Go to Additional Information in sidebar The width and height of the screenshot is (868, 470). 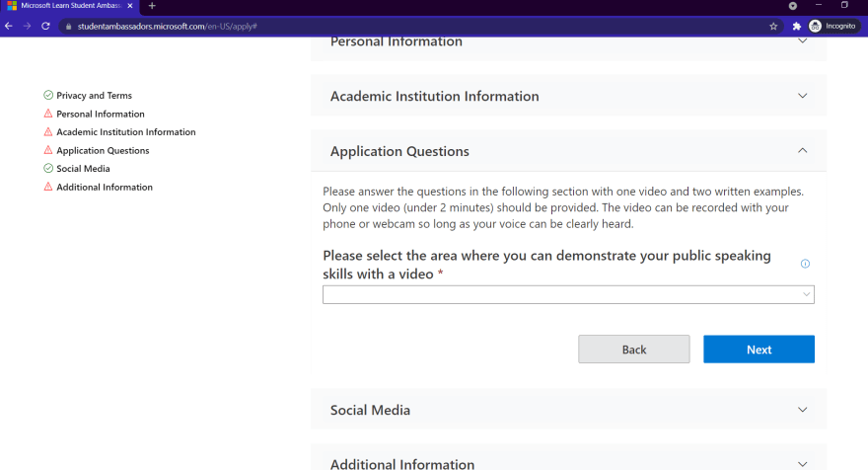click(105, 188)
